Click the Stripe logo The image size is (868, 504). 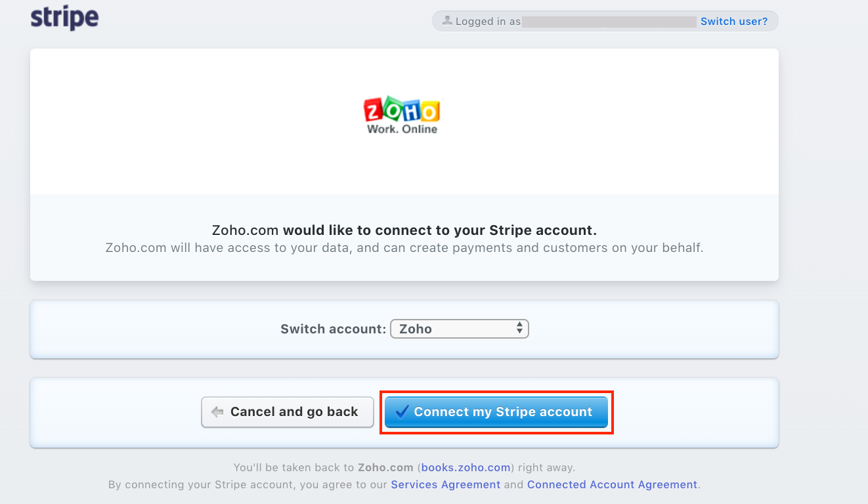click(64, 18)
